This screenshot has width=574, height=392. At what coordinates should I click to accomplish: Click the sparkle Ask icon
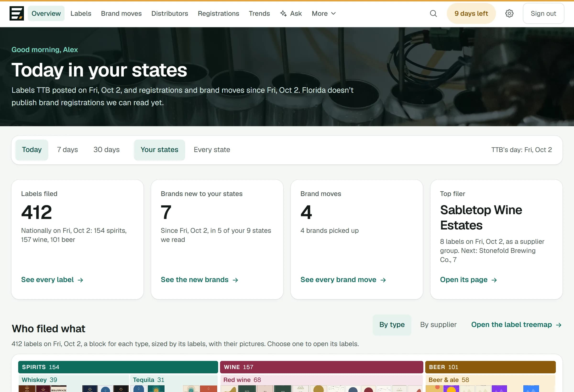coord(283,13)
